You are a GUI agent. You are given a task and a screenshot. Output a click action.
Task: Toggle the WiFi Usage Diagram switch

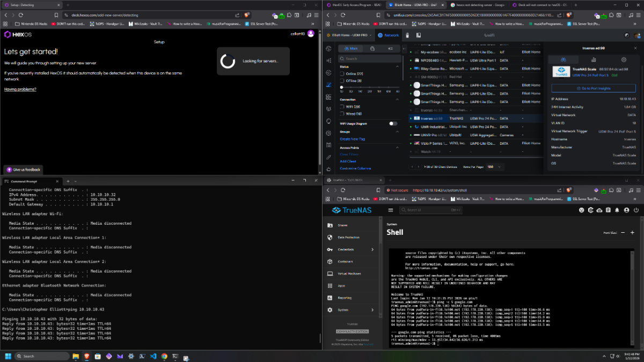[x=393, y=123]
